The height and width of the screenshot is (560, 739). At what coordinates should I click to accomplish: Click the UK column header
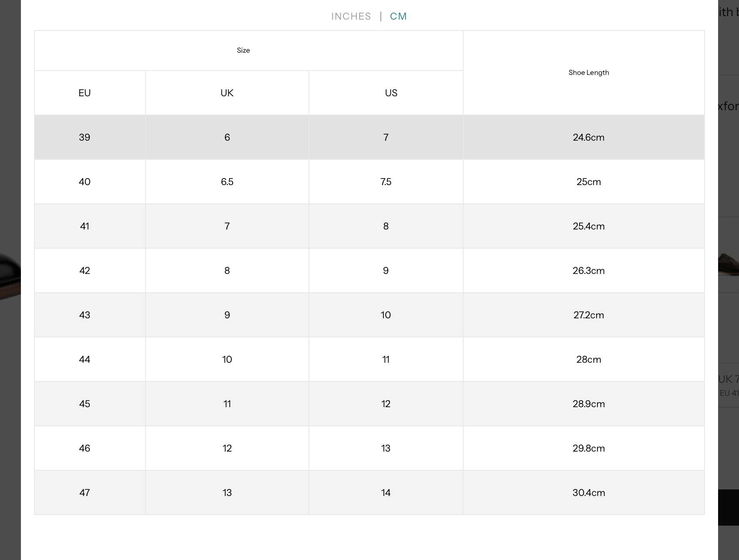pos(227,93)
